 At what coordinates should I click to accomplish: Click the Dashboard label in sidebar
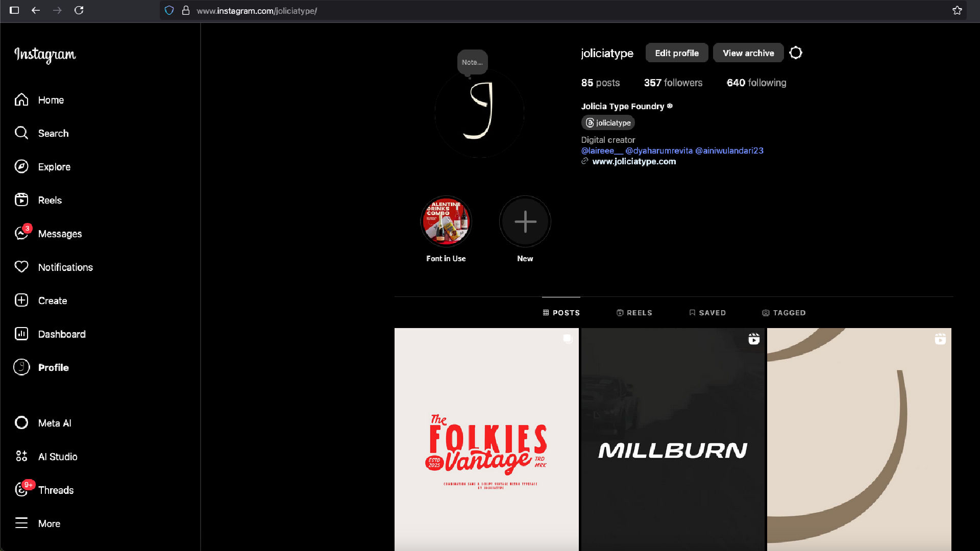(62, 334)
